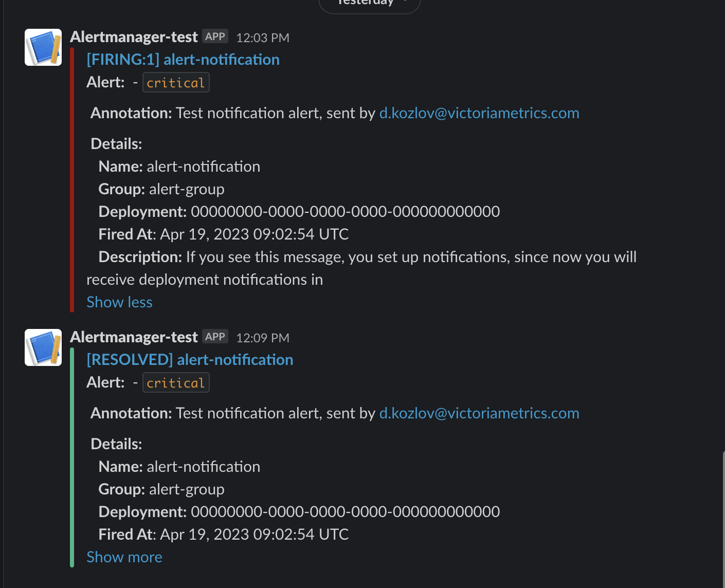
Task: Collapse the firing alert with Show less
Action: coord(119,302)
